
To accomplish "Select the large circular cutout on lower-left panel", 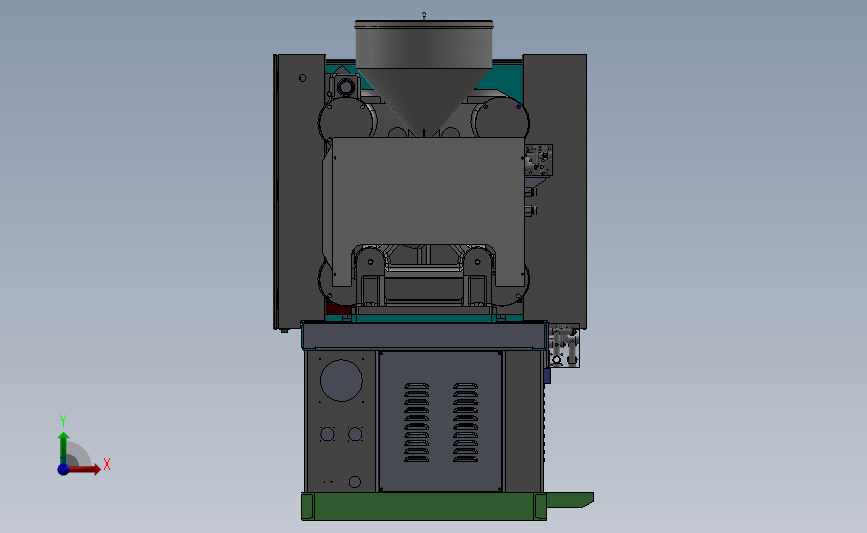I will (341, 380).
